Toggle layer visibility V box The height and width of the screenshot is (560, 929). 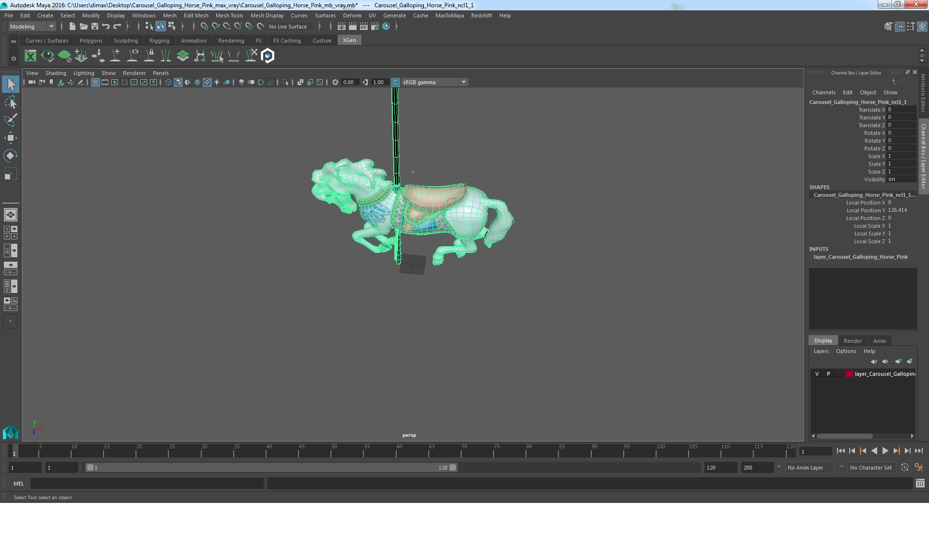817,374
